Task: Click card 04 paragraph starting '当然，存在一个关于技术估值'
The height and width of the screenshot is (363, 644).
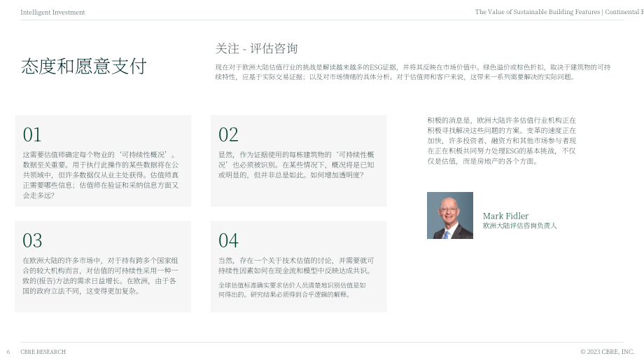Action: (296, 266)
